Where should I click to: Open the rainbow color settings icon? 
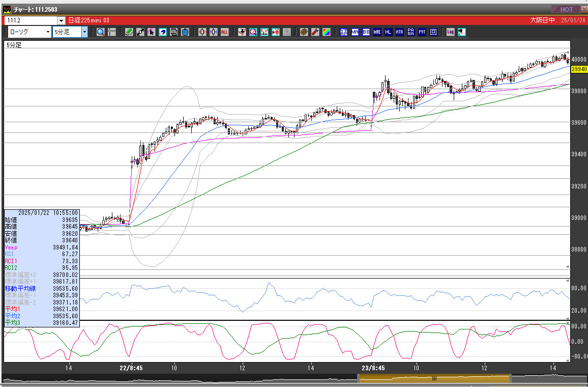(326, 32)
